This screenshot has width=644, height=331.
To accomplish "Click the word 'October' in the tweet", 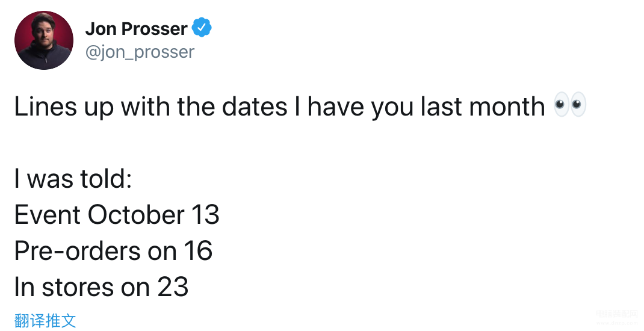I will click(x=136, y=215).
